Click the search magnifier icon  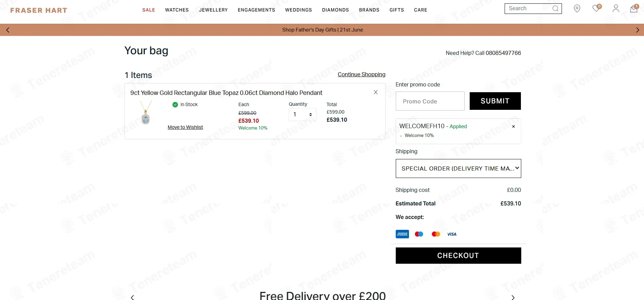tap(555, 8)
